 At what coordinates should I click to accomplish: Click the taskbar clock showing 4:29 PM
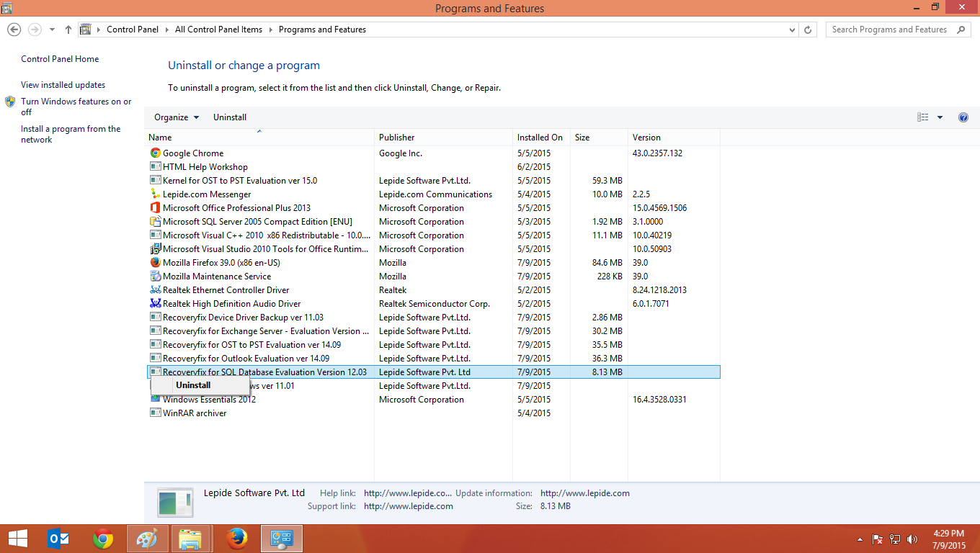948,539
